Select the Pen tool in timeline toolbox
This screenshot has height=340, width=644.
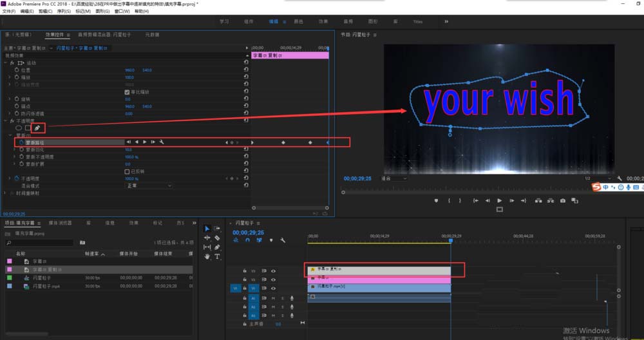pyautogui.click(x=217, y=247)
